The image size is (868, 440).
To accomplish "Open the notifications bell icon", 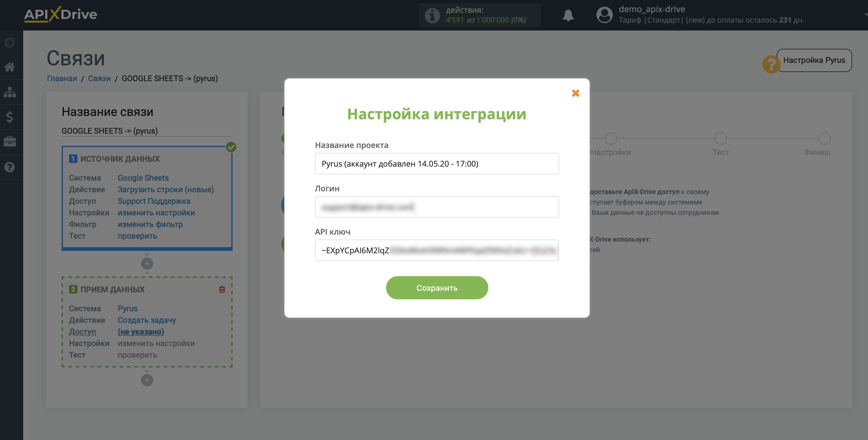I will pos(568,15).
